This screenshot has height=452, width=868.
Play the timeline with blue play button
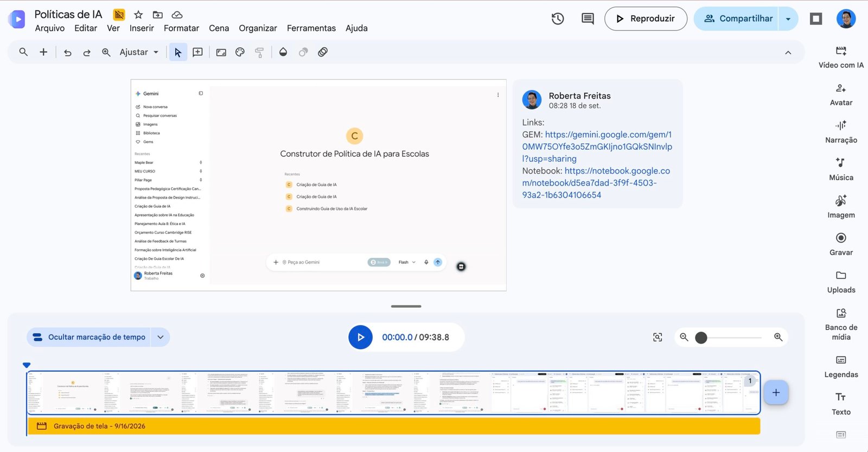(360, 338)
